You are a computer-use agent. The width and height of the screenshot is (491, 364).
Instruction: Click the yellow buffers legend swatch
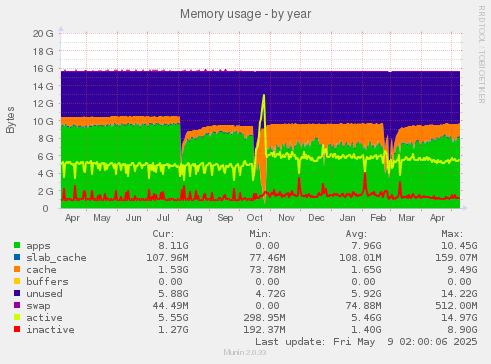tap(17, 281)
